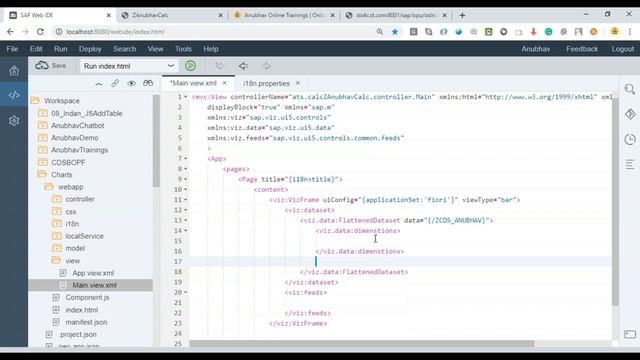Switch to the i18n.properties tab

point(266,83)
